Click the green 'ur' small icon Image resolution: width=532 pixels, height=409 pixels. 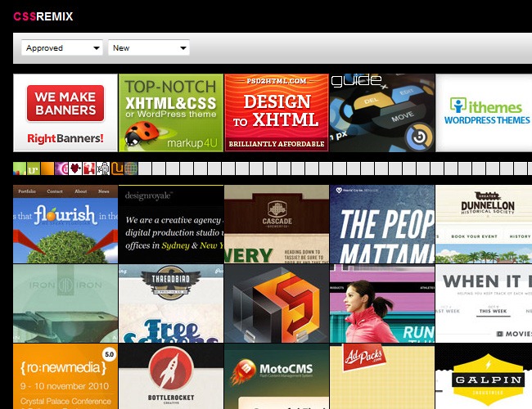pos(34,169)
